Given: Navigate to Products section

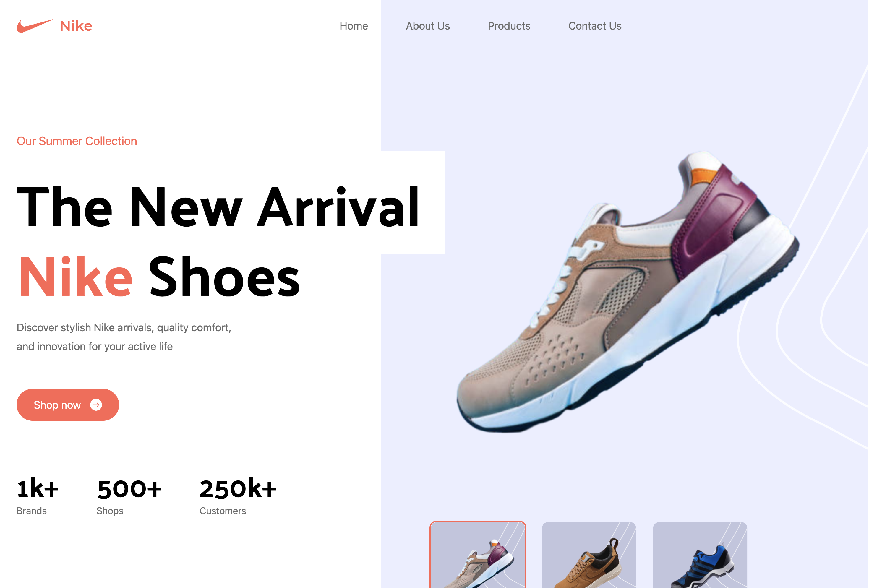Looking at the screenshot, I should coord(509,26).
